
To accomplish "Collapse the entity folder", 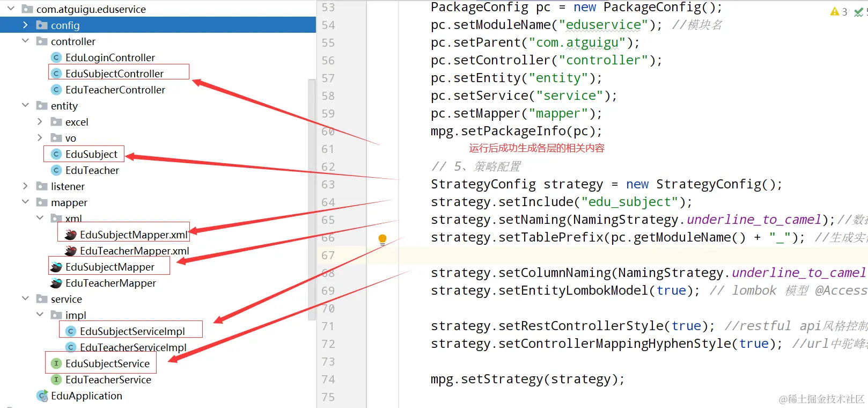I will 25,105.
